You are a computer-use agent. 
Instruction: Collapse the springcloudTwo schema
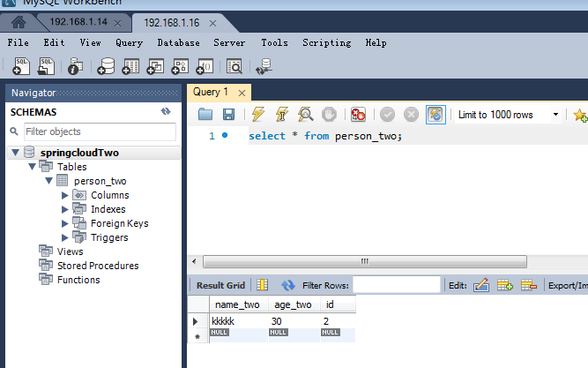[x=15, y=153]
